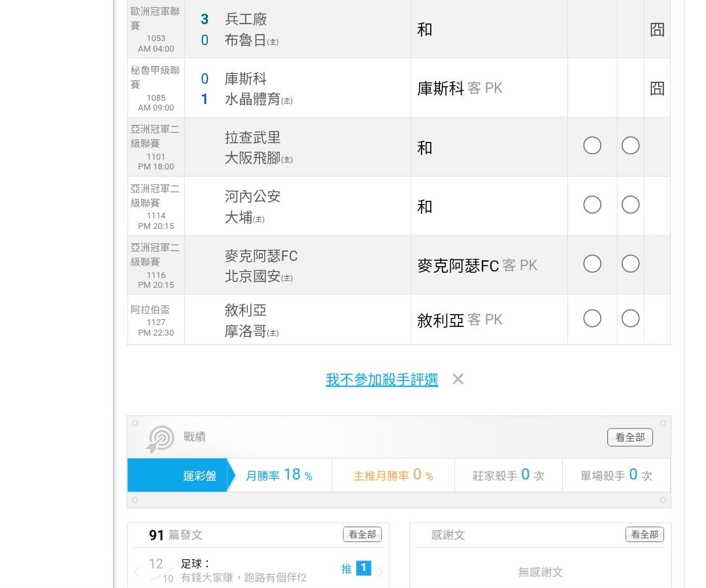Click 看全部 button for 篇發文 section

(362, 534)
